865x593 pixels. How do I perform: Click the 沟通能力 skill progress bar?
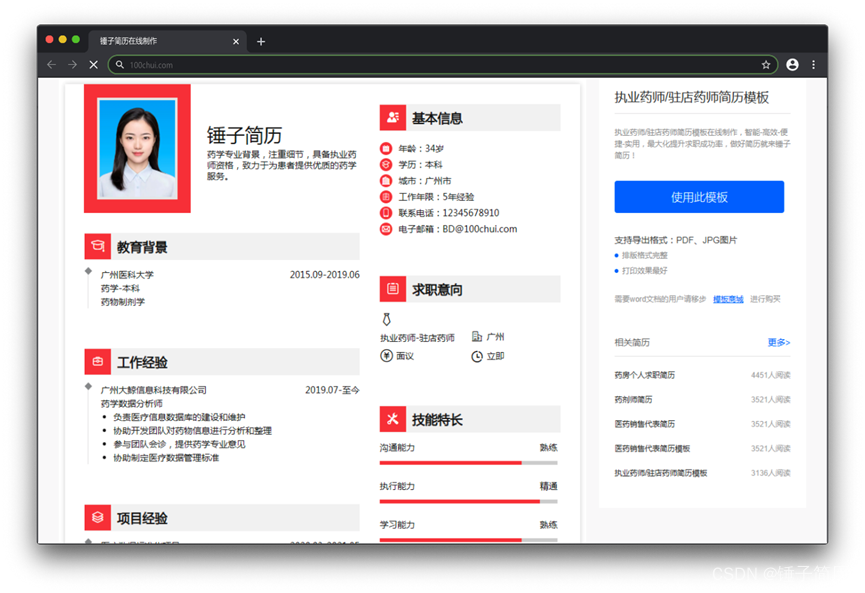point(468,463)
